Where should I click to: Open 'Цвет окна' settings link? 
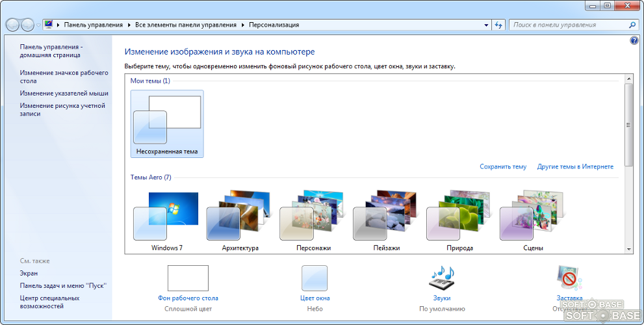click(x=315, y=298)
